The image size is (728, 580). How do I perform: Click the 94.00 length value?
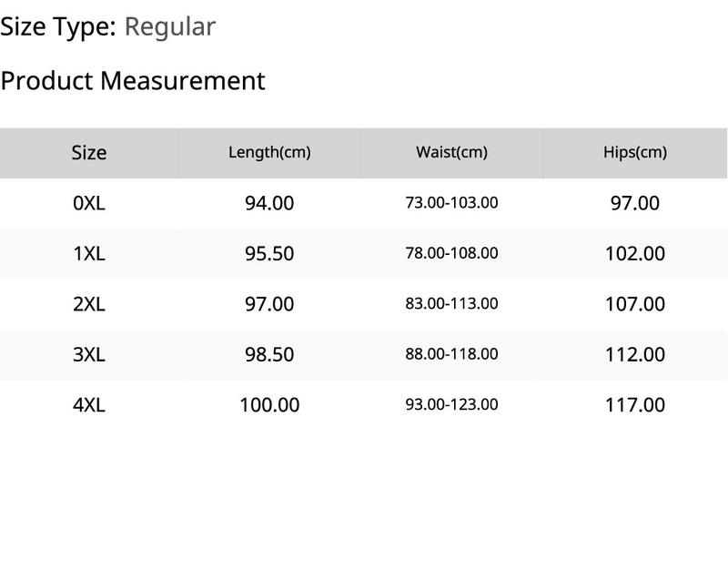click(x=269, y=203)
